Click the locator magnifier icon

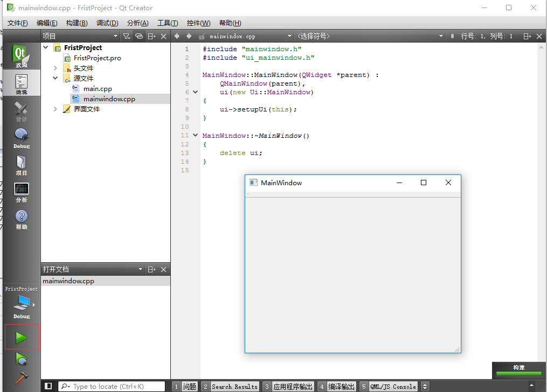pyautogui.click(x=65, y=386)
